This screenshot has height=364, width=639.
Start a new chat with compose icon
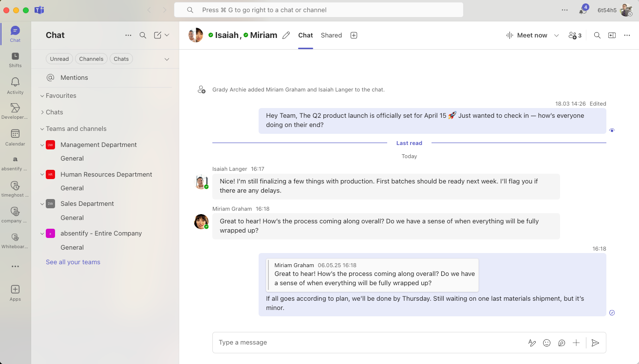(x=157, y=35)
